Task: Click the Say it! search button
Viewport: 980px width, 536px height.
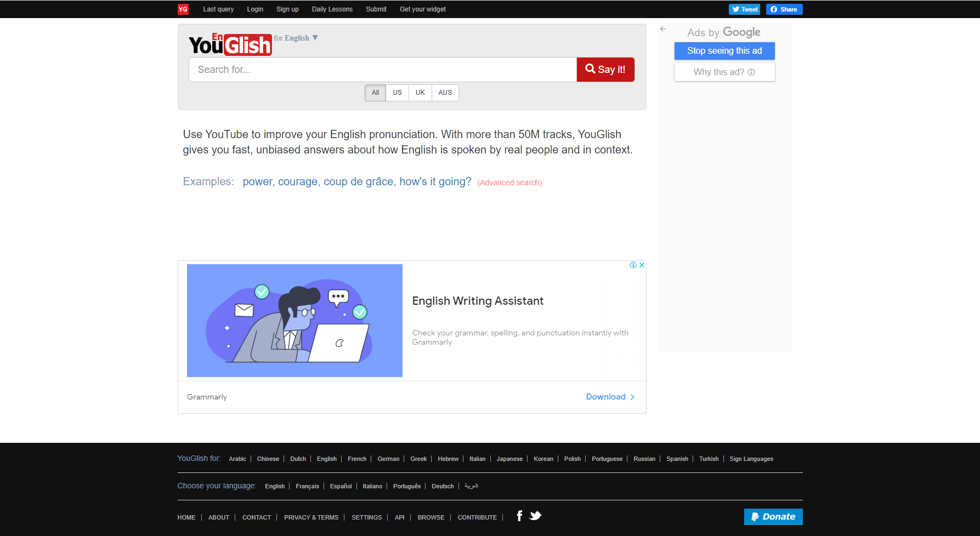Action: [x=605, y=70]
